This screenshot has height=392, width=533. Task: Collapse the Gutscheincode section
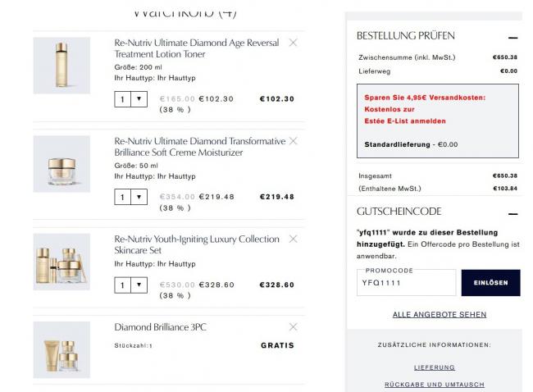(512, 212)
